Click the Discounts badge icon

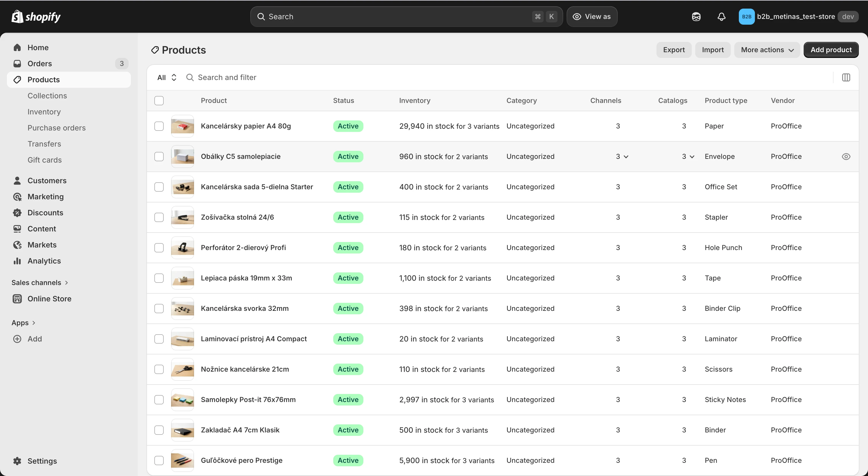coord(17,213)
